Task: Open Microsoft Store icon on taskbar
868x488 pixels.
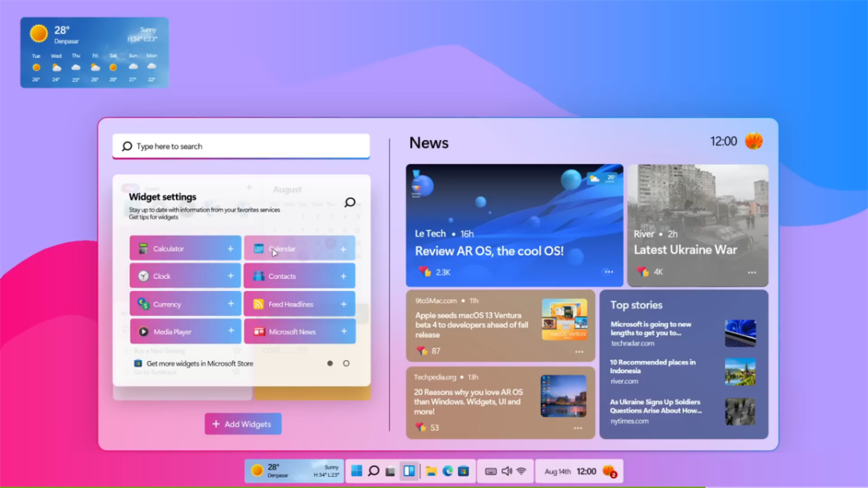Action: coord(464,471)
